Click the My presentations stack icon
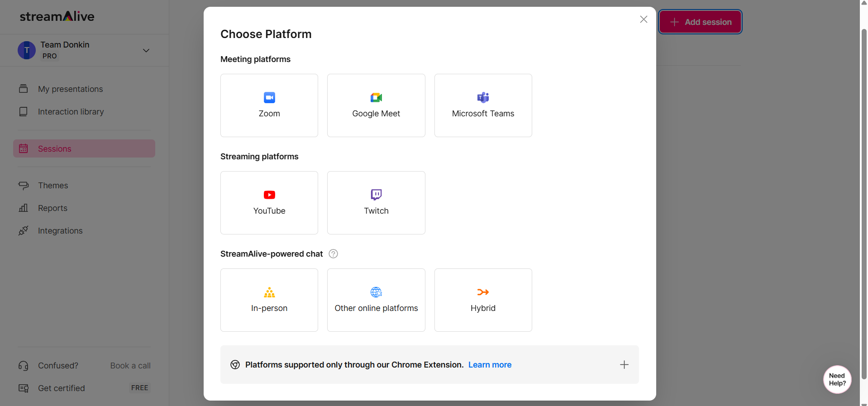The image size is (868, 406). (x=24, y=89)
